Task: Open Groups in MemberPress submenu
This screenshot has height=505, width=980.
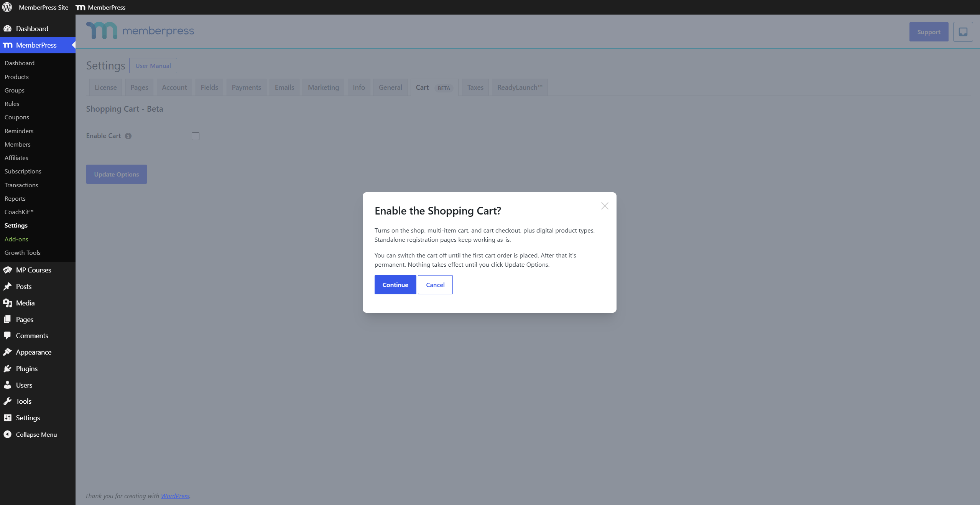Action: coord(15,90)
